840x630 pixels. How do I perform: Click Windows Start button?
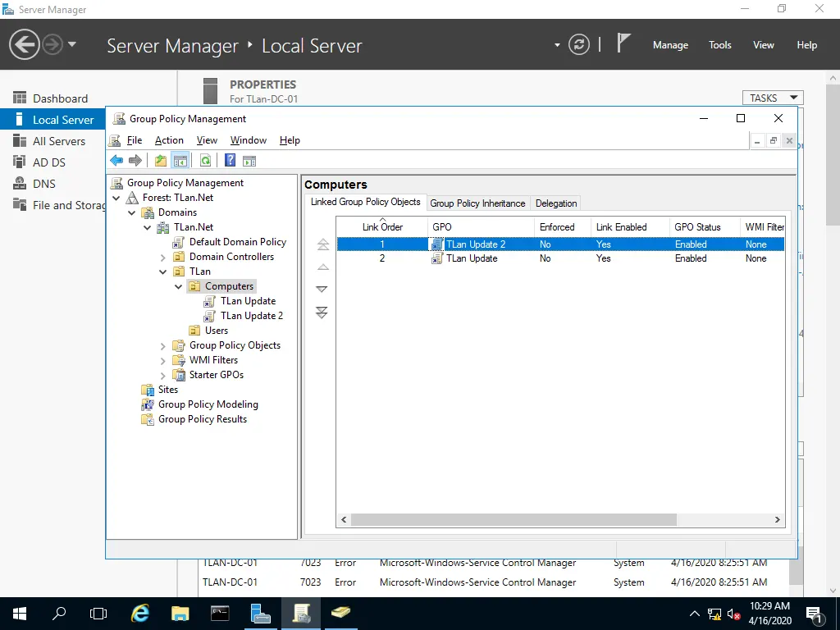20,614
